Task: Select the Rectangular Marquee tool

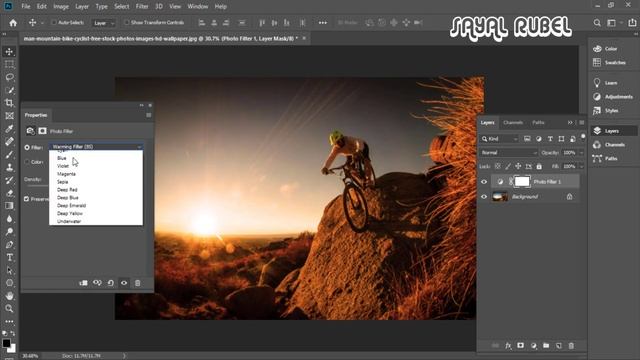Action: point(9,64)
